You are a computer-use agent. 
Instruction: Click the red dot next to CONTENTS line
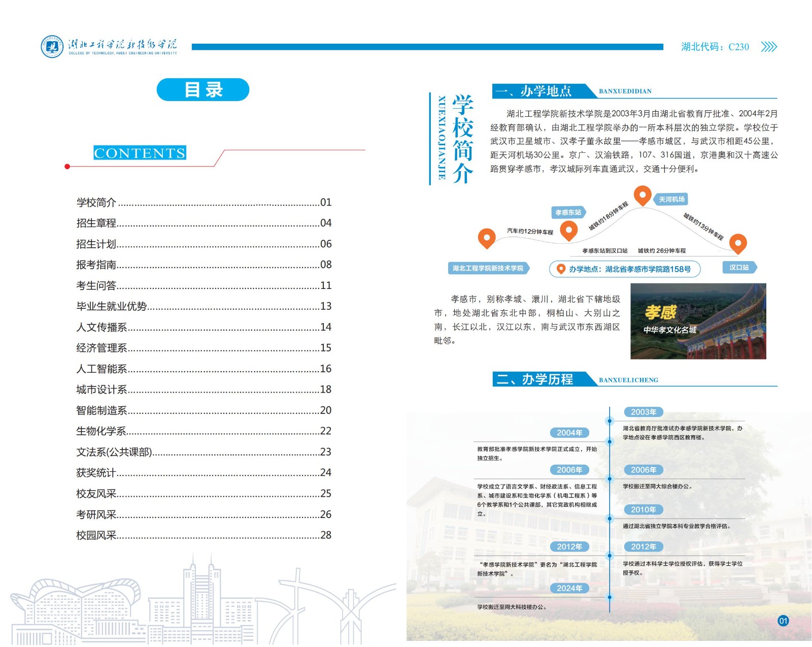pyautogui.click(x=67, y=167)
